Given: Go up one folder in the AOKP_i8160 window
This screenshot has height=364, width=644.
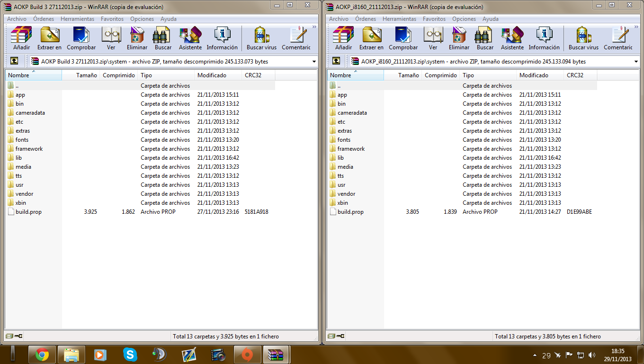Looking at the screenshot, I should pos(336,61).
